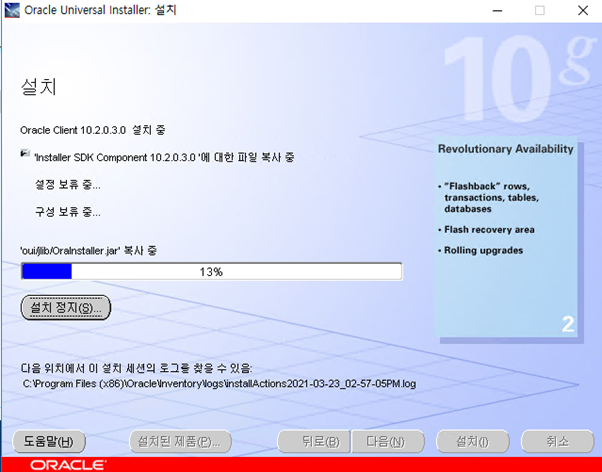
Task: Click the "Flashback" rows, transactions bullet
Action: (x=489, y=197)
